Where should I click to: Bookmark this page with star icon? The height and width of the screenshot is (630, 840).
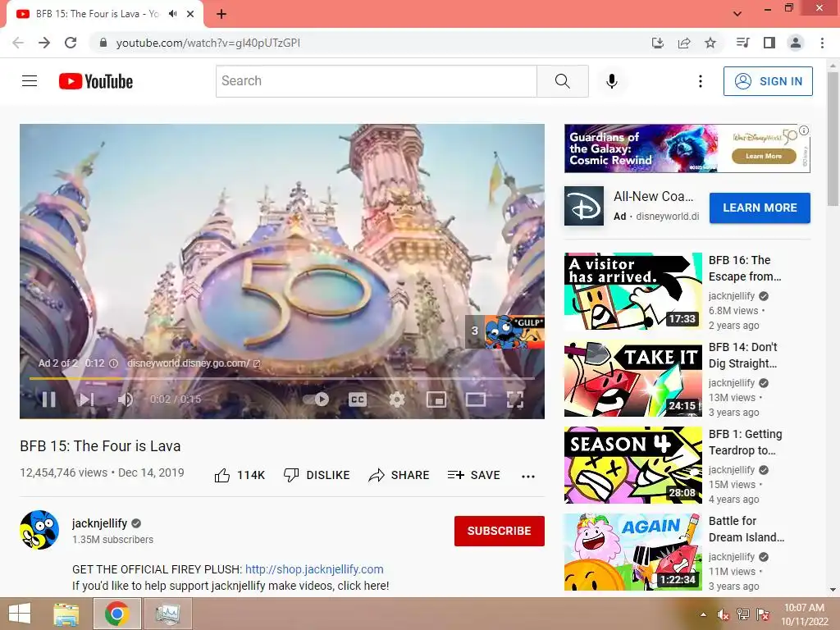pyautogui.click(x=710, y=43)
